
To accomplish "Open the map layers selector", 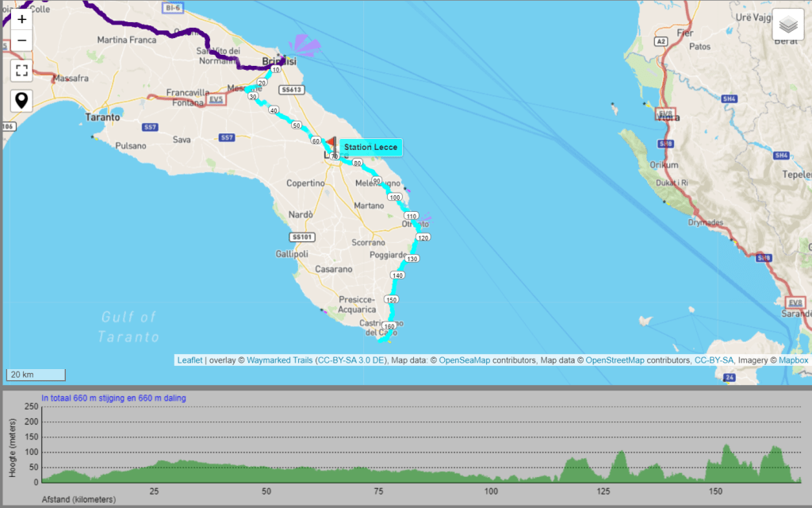I will pos(787,25).
